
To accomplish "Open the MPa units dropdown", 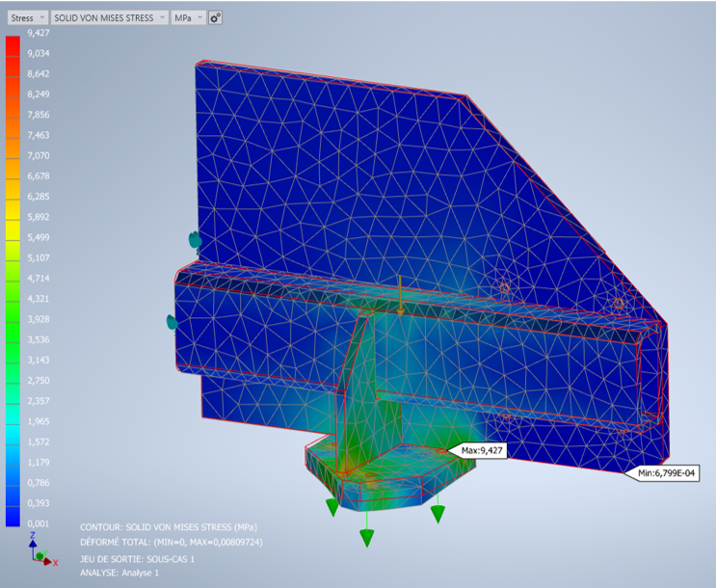I will (187, 17).
